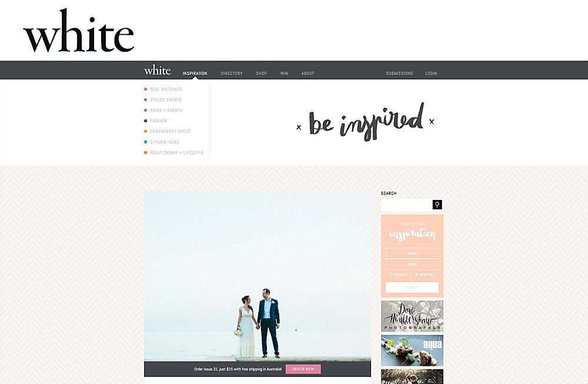
Task: Open the Dave Houldershaw Photographer ad banner
Action: [x=412, y=316]
